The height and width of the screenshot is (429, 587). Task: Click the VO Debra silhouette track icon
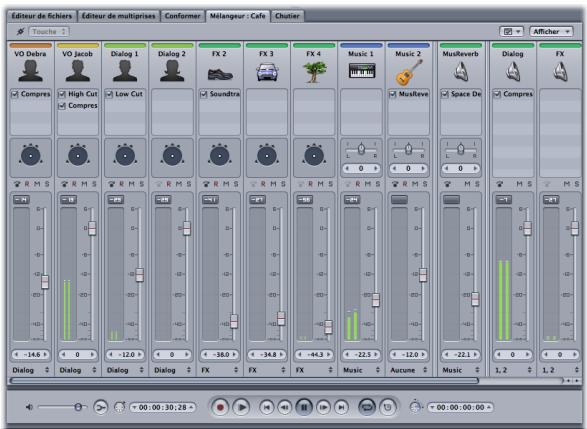(30, 71)
